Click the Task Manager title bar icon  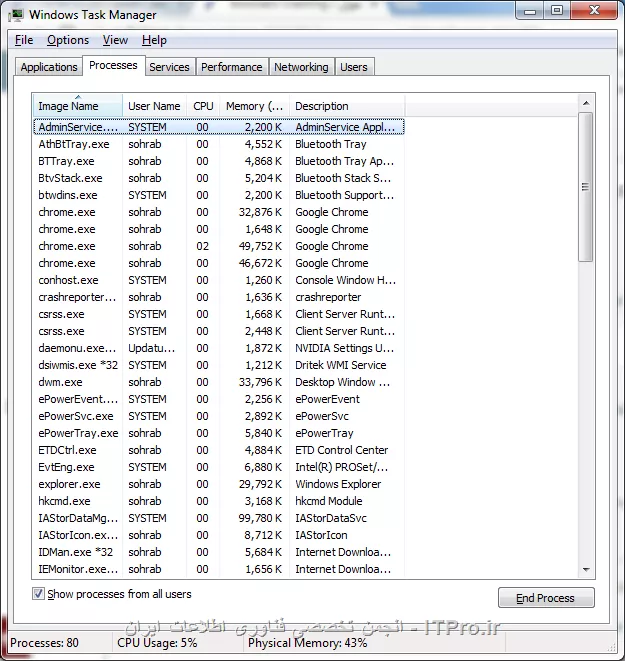(x=16, y=15)
